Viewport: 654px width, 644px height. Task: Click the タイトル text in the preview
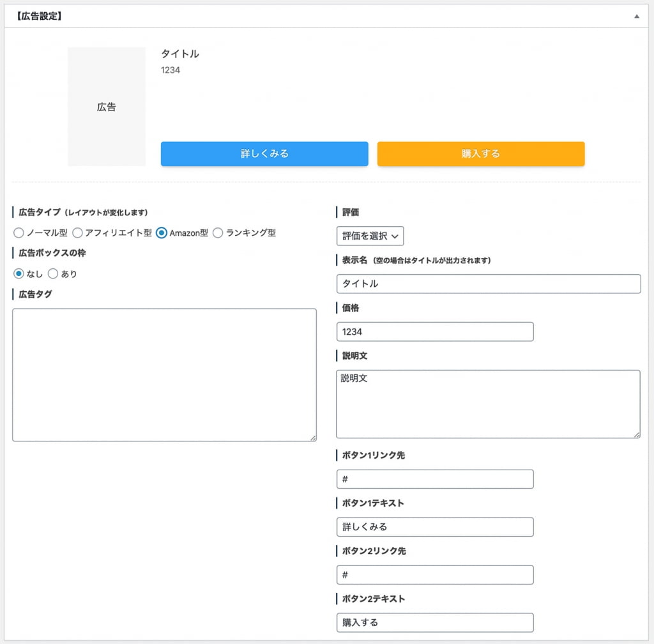pos(180,54)
